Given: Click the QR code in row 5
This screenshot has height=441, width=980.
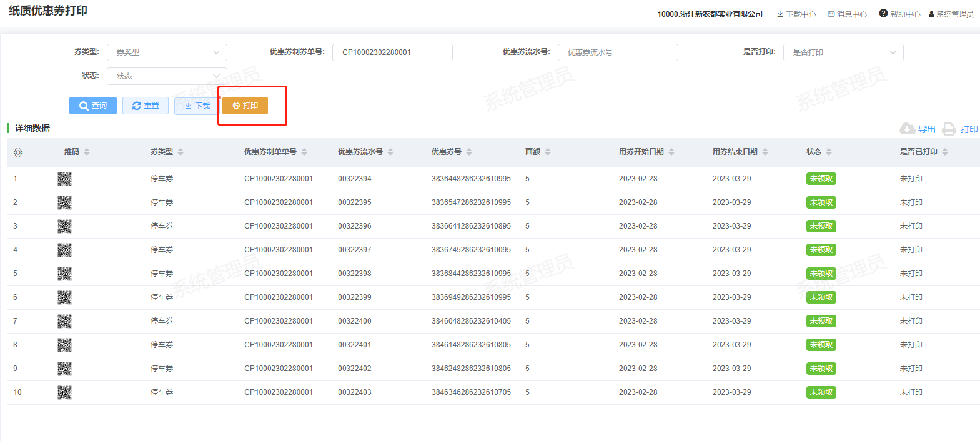Looking at the screenshot, I should (64, 274).
